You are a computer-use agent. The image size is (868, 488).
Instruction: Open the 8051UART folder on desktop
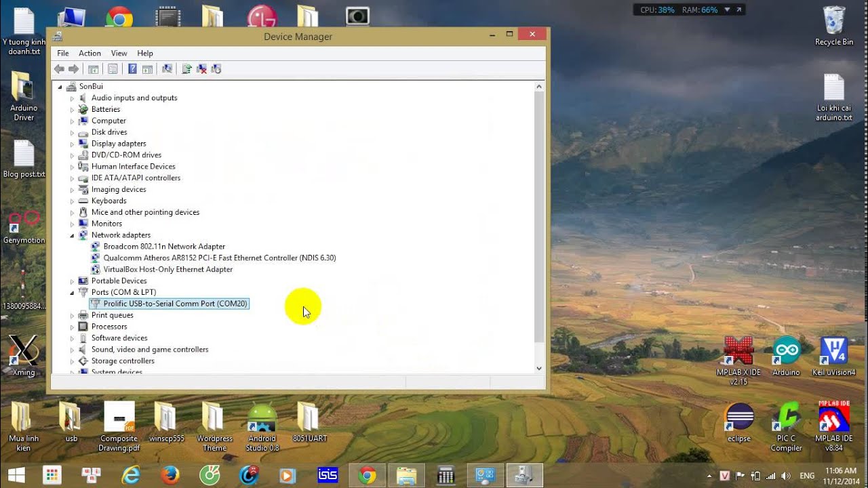(x=309, y=423)
